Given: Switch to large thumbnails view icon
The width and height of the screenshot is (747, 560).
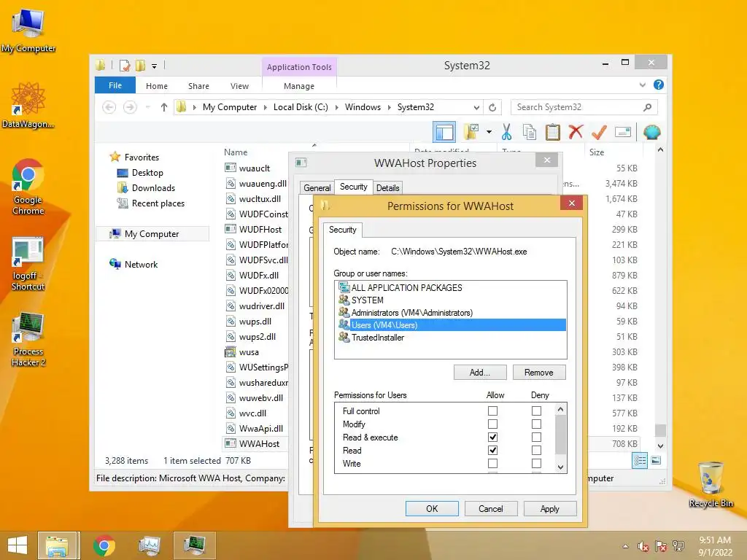Looking at the screenshot, I should point(656,460).
